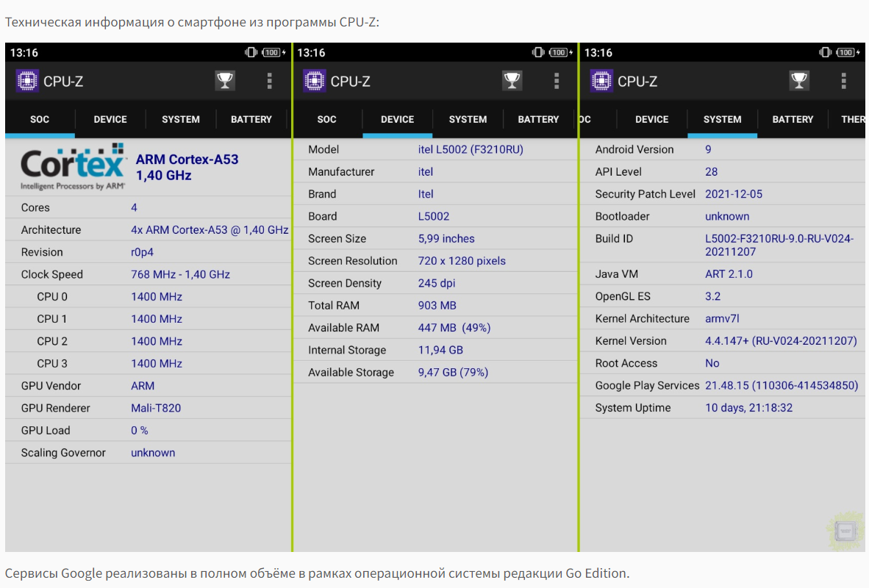This screenshot has height=588, width=869.
Task: Tap the trophy icon in third CPU-Z screen
Action: 798,81
